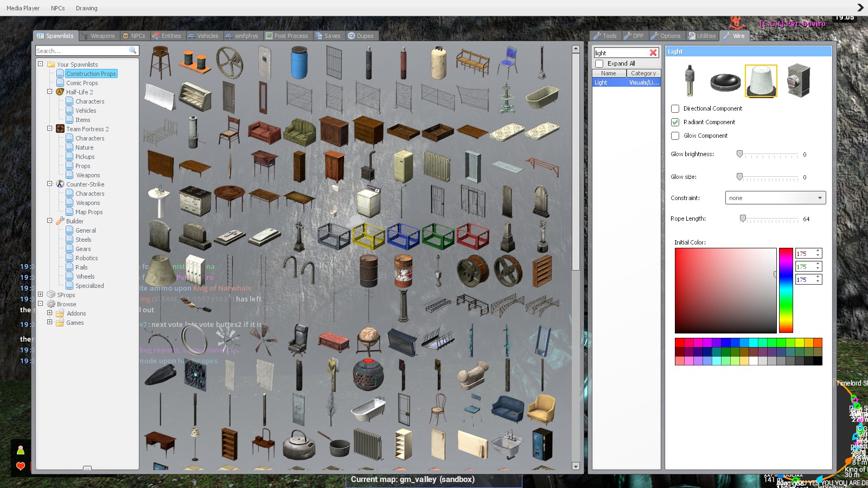Screen dimensions: 868x488
Task: Check the Glow Component option
Action: point(675,136)
